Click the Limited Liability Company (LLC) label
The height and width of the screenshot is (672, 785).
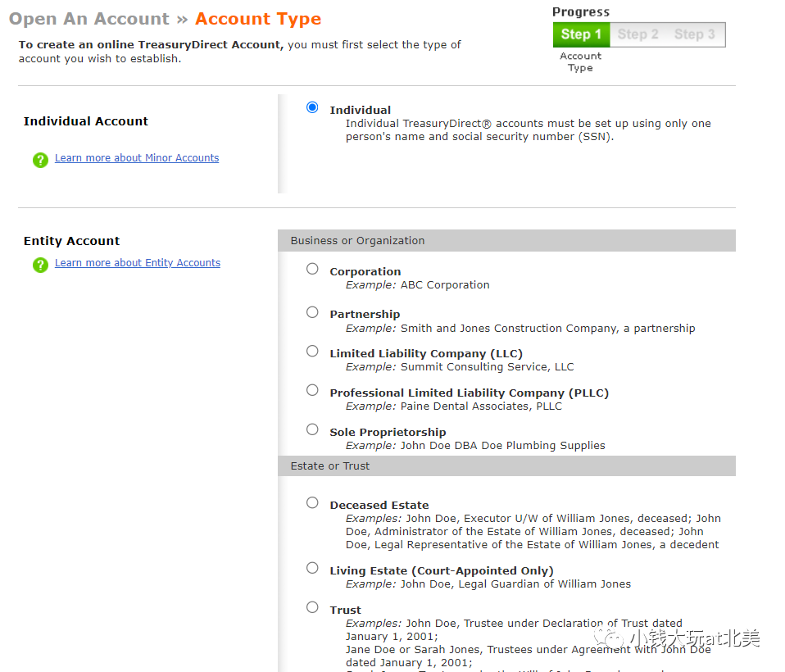(x=426, y=353)
